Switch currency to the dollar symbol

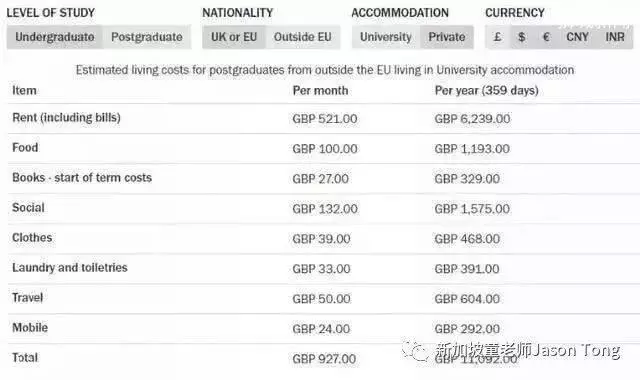click(522, 37)
